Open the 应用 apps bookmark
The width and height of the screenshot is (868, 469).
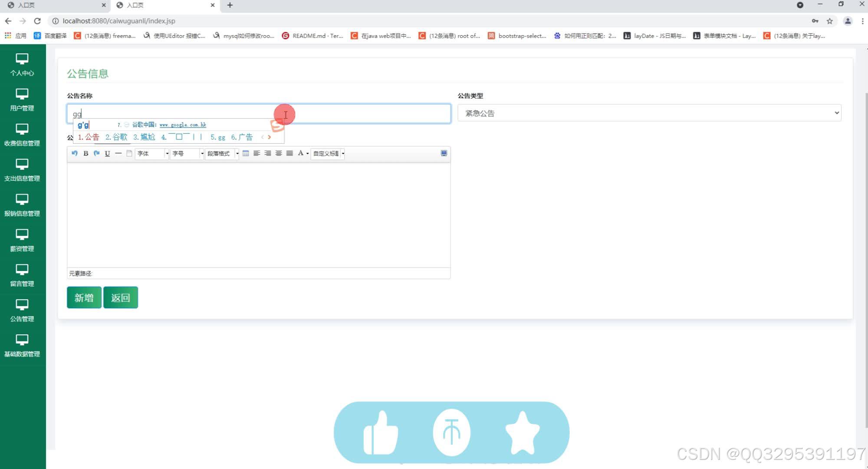pos(16,36)
